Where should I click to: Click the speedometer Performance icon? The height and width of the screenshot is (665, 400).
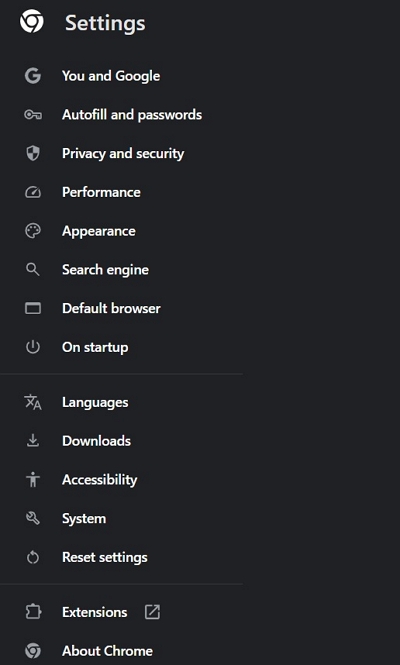point(33,192)
